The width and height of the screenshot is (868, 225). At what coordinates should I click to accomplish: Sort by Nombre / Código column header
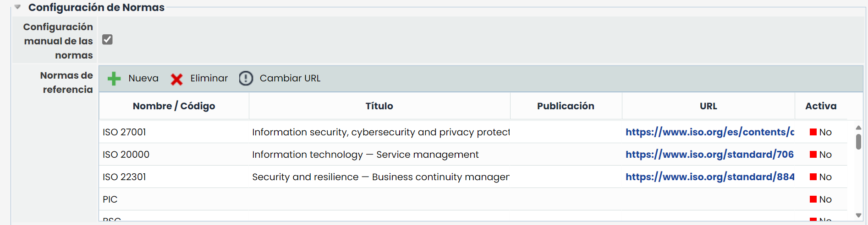click(174, 106)
